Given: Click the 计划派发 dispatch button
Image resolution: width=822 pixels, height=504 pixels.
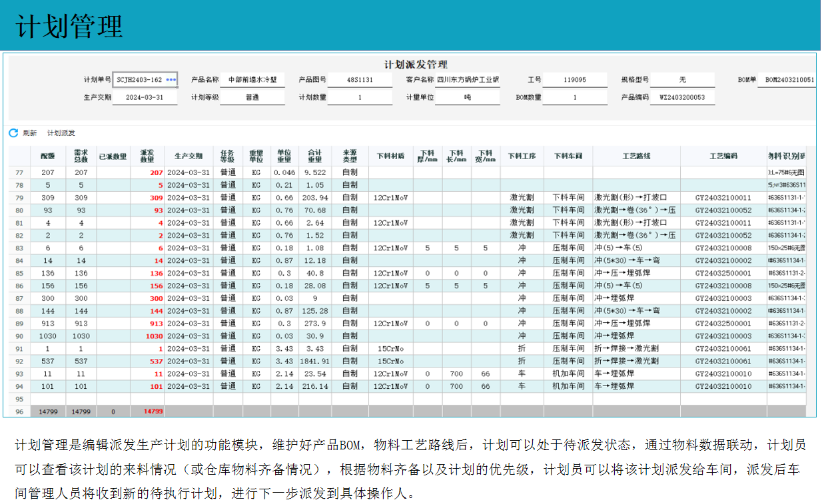Looking at the screenshot, I should pyautogui.click(x=61, y=133).
